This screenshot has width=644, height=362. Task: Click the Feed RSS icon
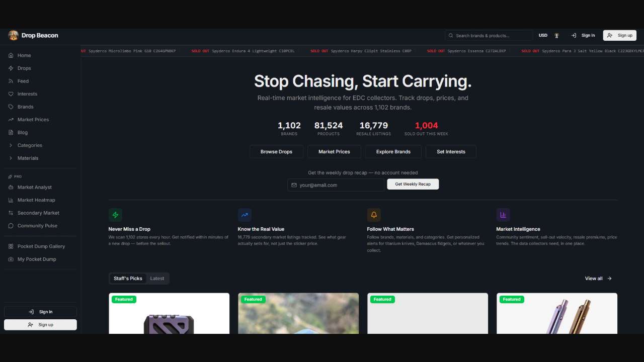[11, 81]
